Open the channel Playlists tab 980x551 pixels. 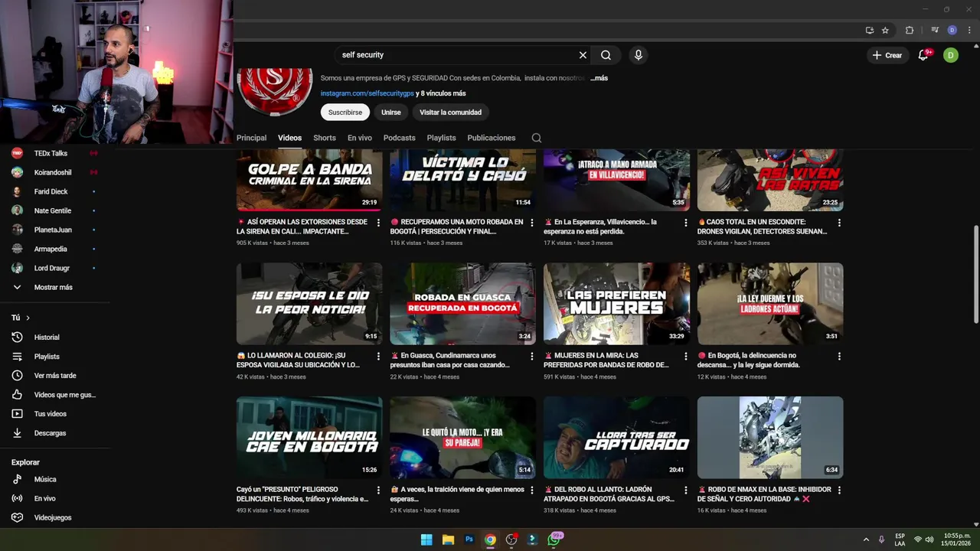pos(441,138)
